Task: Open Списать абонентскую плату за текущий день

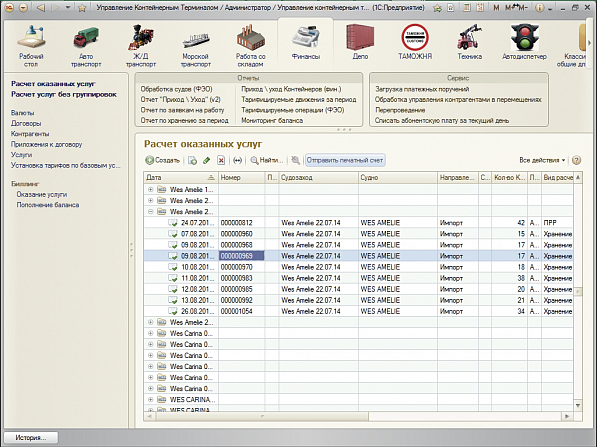Action: (442, 120)
